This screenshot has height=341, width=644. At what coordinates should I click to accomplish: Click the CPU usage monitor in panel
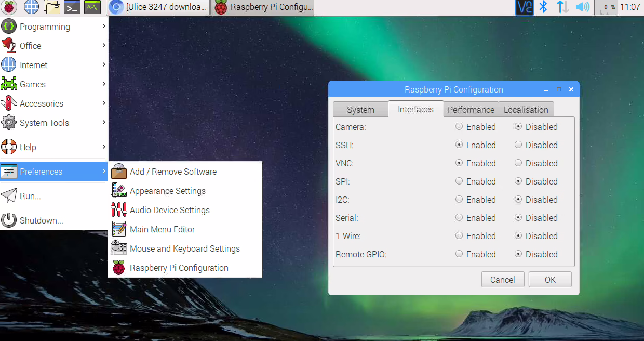click(x=606, y=7)
